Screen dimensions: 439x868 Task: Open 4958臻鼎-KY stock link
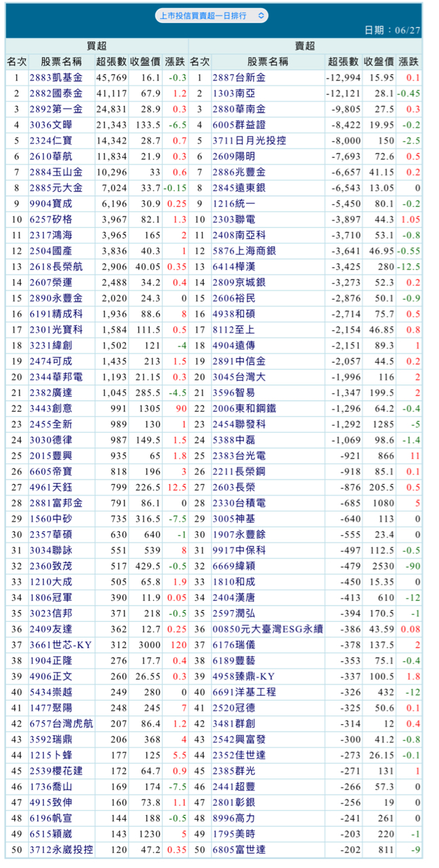pyautogui.click(x=243, y=676)
